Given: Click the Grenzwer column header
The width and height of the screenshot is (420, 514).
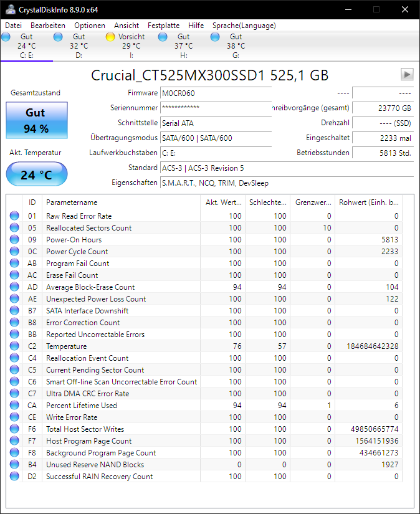Looking at the screenshot, I should (313, 202).
